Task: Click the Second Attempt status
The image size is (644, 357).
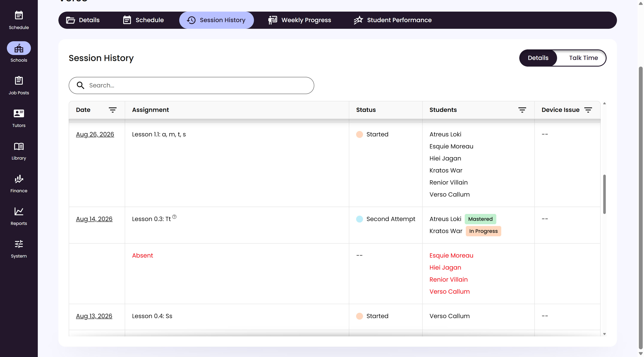Action: pos(386,219)
